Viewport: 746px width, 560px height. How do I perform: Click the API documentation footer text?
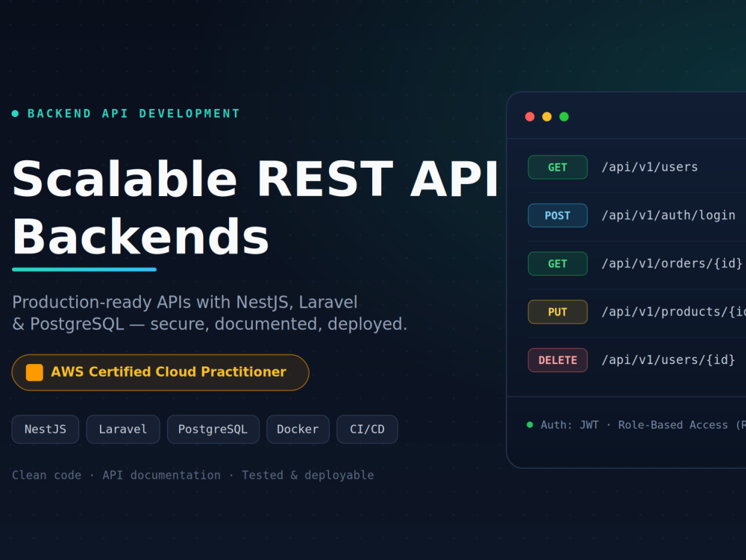[161, 475]
